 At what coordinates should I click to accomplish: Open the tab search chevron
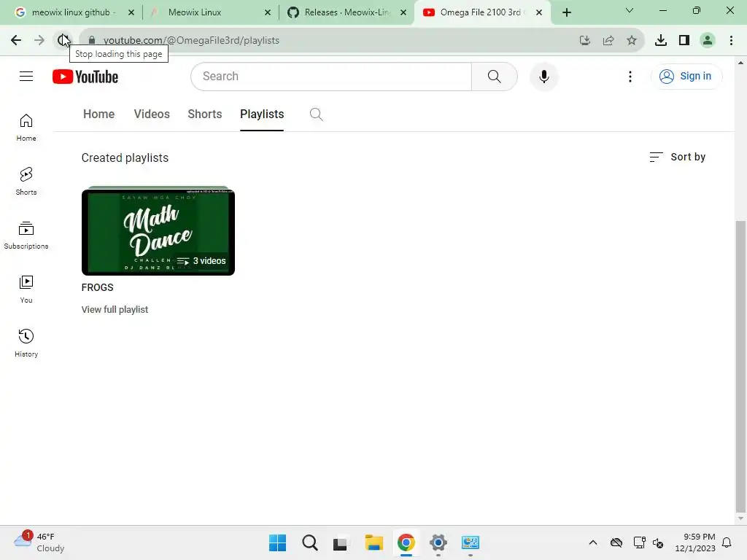pos(630,10)
